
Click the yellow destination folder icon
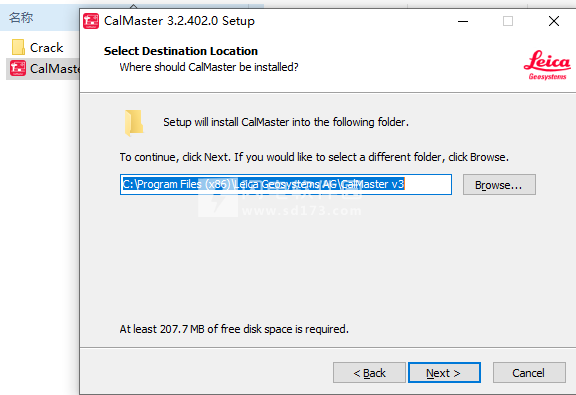point(134,123)
